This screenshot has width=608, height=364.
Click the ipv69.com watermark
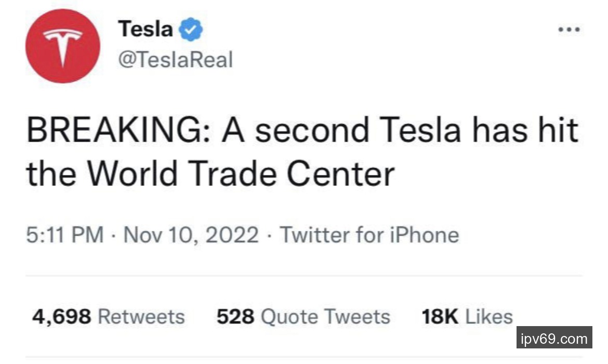554,340
